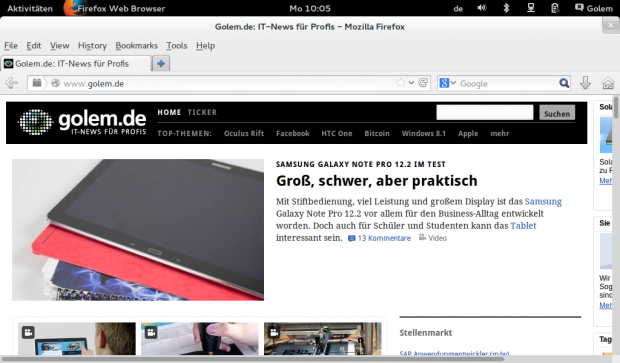Open the volume indicator in the top panel
This screenshot has height=363, width=620.
[482, 8]
